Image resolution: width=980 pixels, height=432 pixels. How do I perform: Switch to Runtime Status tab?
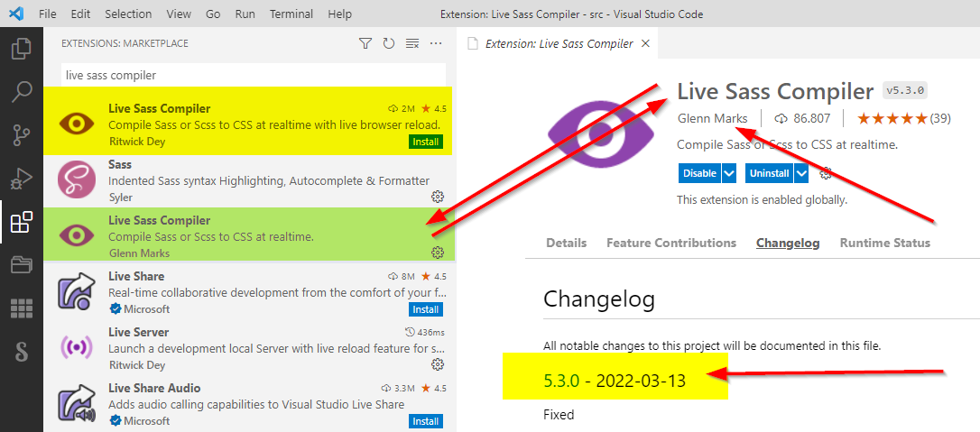[x=885, y=243]
